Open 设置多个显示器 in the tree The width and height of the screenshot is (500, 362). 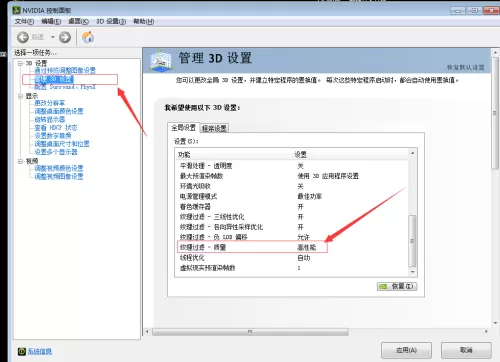tap(56, 152)
